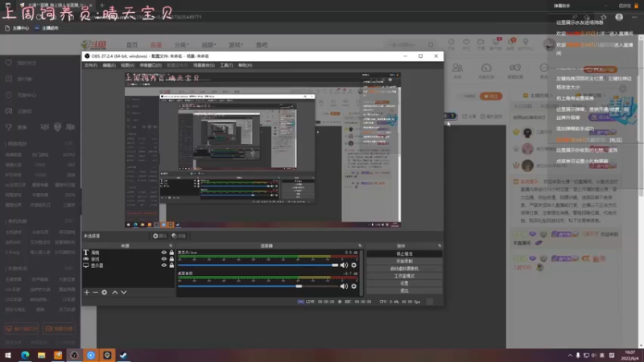The height and width of the screenshot is (362, 644).
Task: Open 鱼吧 tab on website navigation
Action: click(262, 45)
